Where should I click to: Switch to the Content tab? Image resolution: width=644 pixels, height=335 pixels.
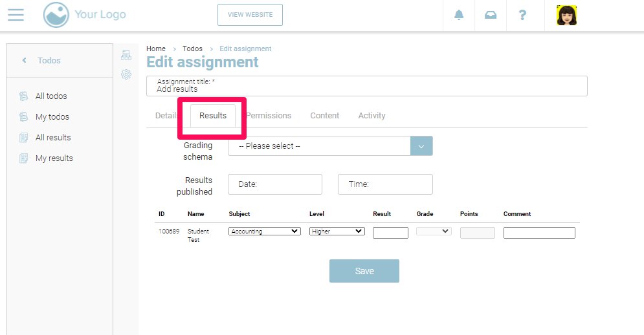coord(324,116)
